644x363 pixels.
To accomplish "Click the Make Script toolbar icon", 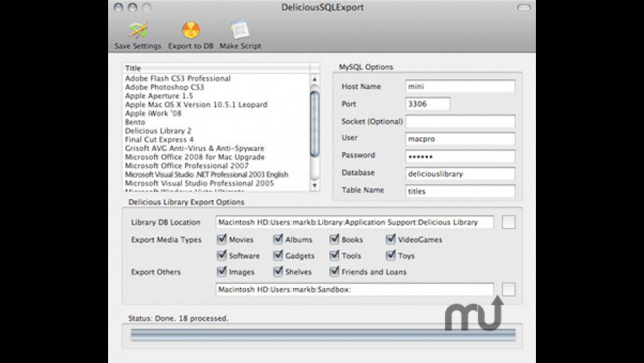I will [x=240, y=30].
